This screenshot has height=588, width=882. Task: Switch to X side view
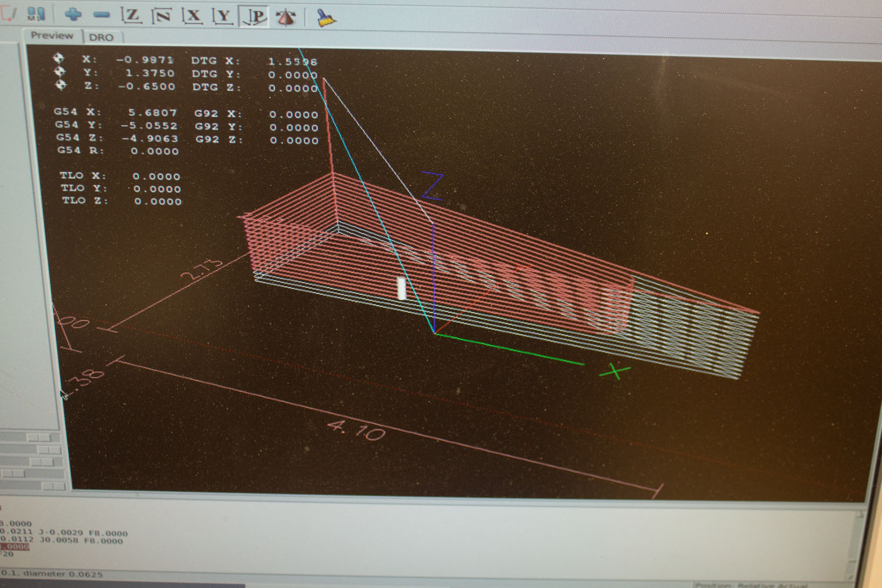click(x=192, y=16)
